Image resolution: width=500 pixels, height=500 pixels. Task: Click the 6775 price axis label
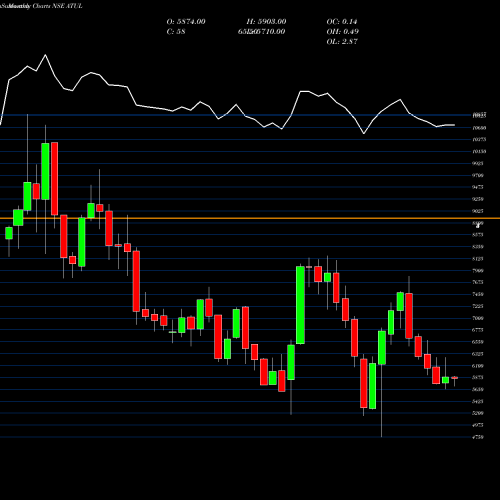click(478, 330)
